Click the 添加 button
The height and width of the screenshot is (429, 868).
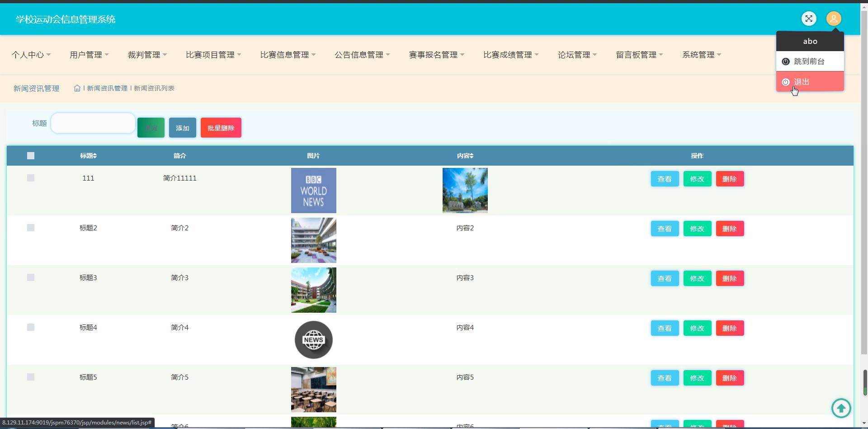pos(183,128)
